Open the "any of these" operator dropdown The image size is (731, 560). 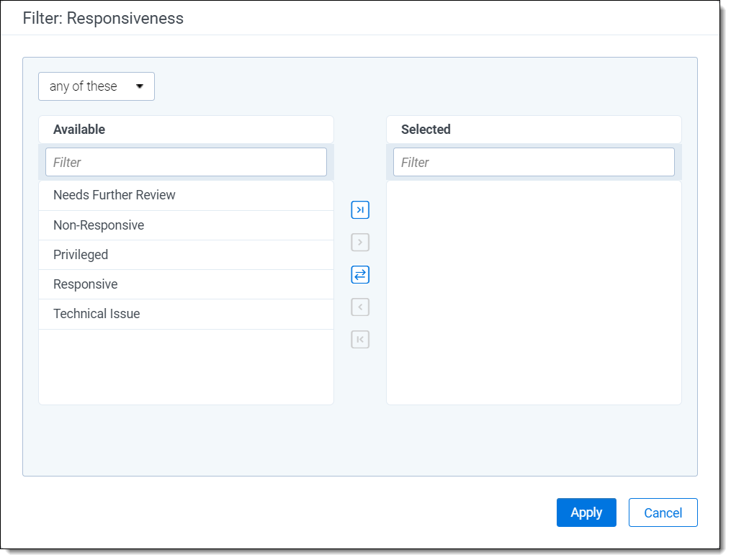point(97,86)
